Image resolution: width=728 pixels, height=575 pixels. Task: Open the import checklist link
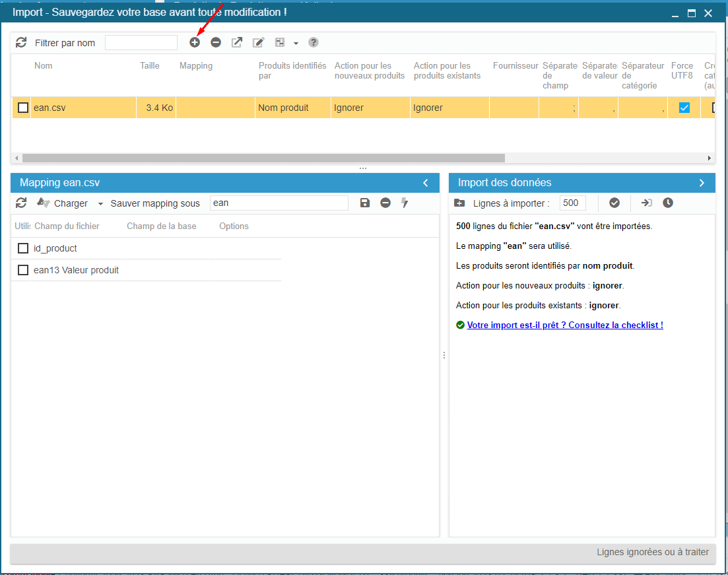coord(565,325)
